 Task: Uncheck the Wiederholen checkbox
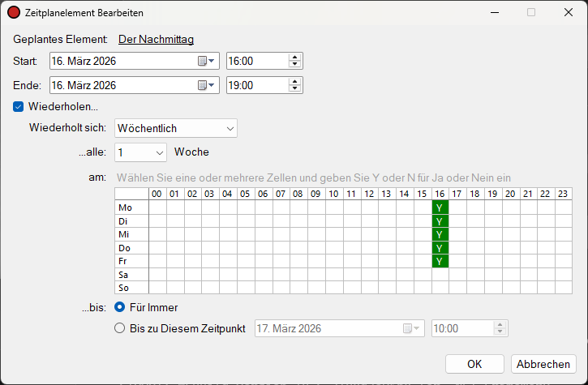(x=18, y=107)
